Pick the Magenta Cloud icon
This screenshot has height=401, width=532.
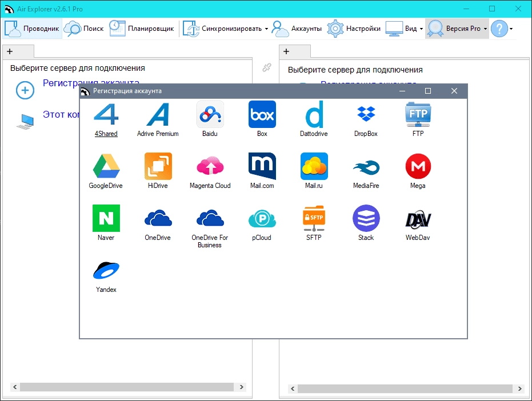point(210,167)
